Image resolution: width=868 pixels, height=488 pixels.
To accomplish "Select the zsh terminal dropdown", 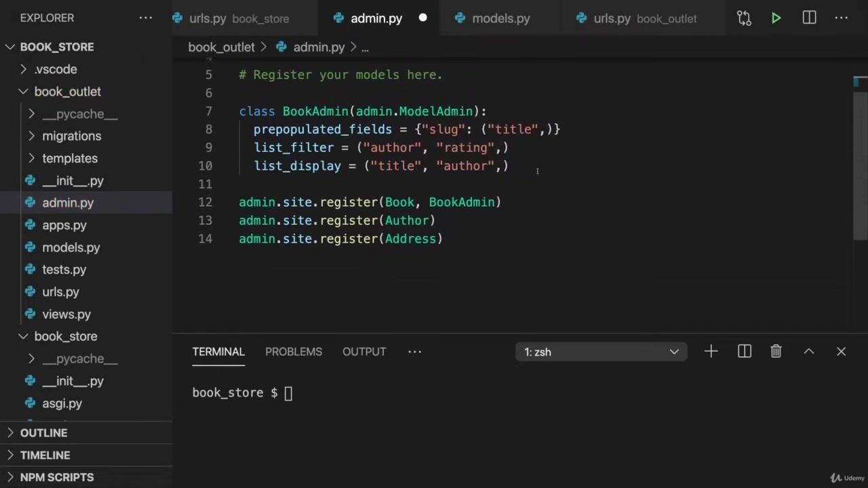I will point(601,352).
